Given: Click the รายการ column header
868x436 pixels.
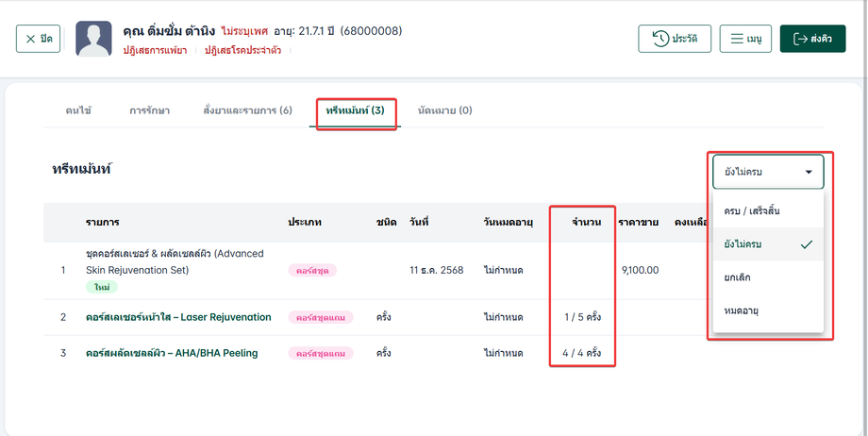Looking at the screenshot, I should (x=103, y=222).
